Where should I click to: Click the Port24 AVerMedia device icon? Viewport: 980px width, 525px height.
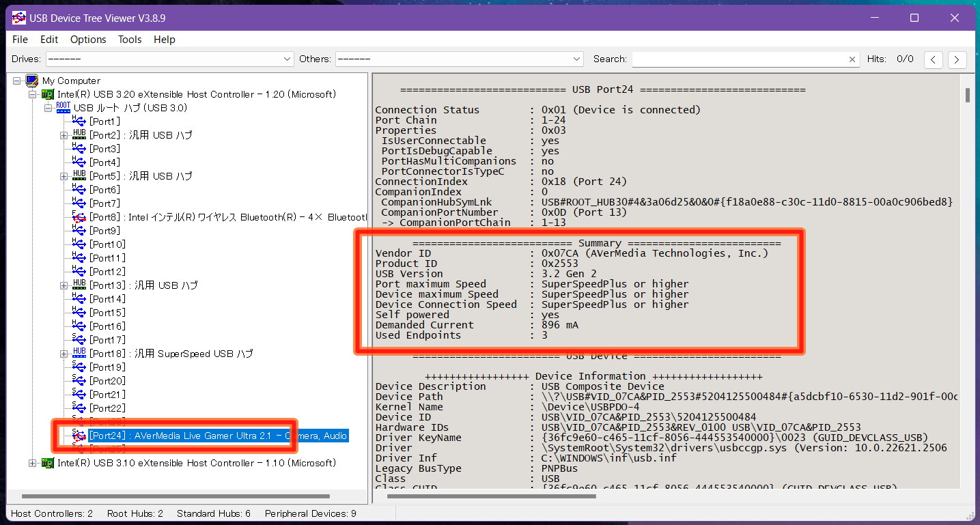tap(79, 435)
